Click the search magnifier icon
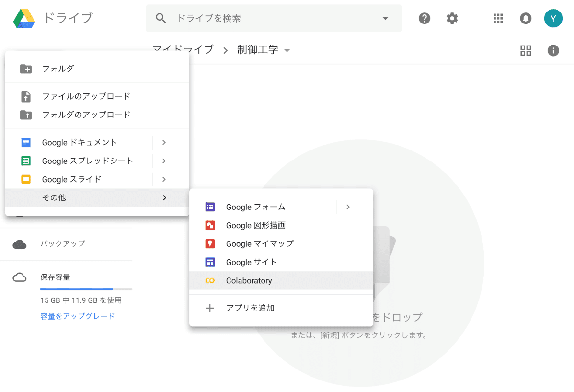This screenshot has height=392, width=574. 161,18
